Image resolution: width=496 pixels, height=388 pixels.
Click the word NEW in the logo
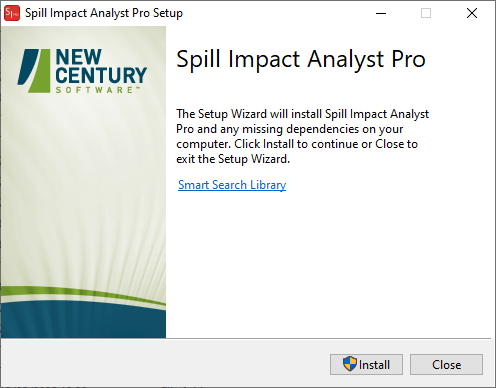pyautogui.click(x=78, y=57)
